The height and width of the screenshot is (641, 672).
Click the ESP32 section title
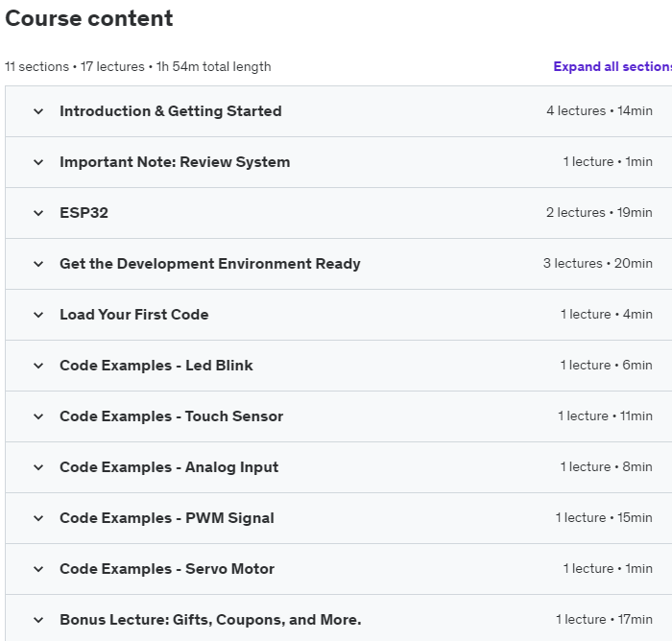[x=84, y=213]
